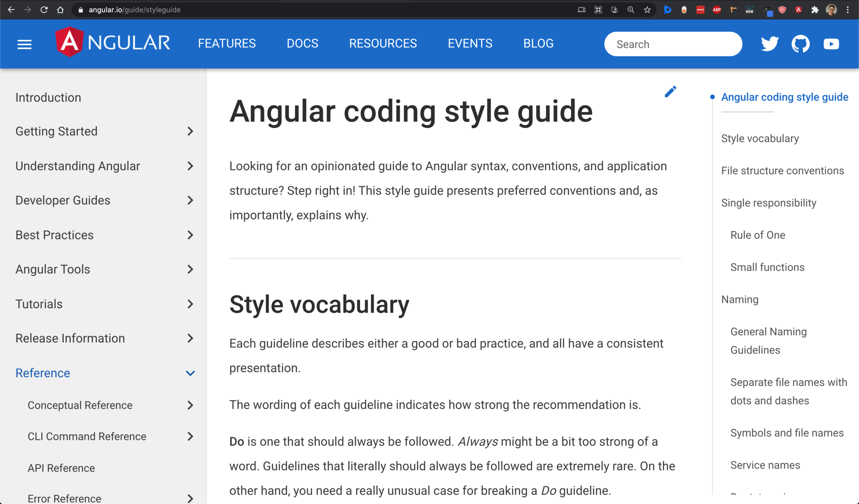859x504 pixels.
Task: Reload the page in browser
Action: pyautogui.click(x=44, y=10)
